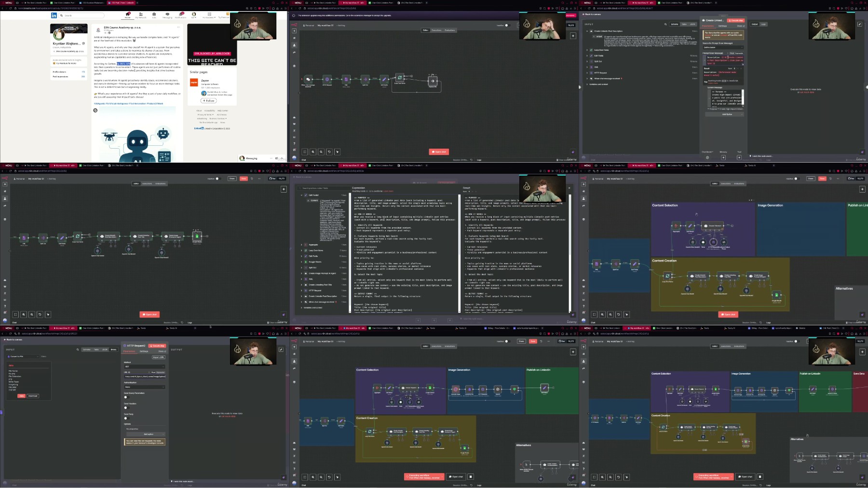This screenshot has height=488, width=868.
Task: Click the AI assistant sparkle icon in HTTP Request2 window
Action: (x=284, y=477)
